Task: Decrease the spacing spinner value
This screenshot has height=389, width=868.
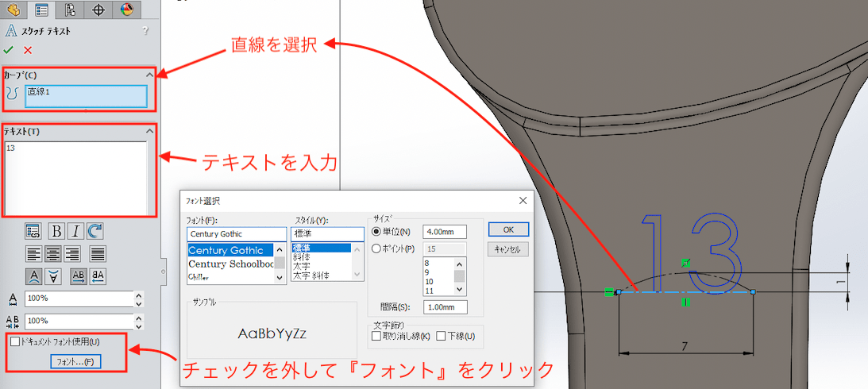Action: (139, 325)
